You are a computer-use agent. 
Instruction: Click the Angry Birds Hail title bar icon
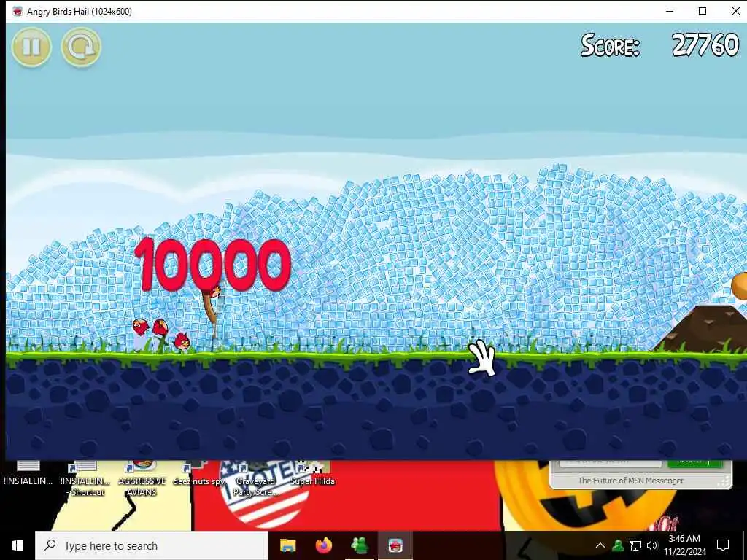tap(18, 11)
